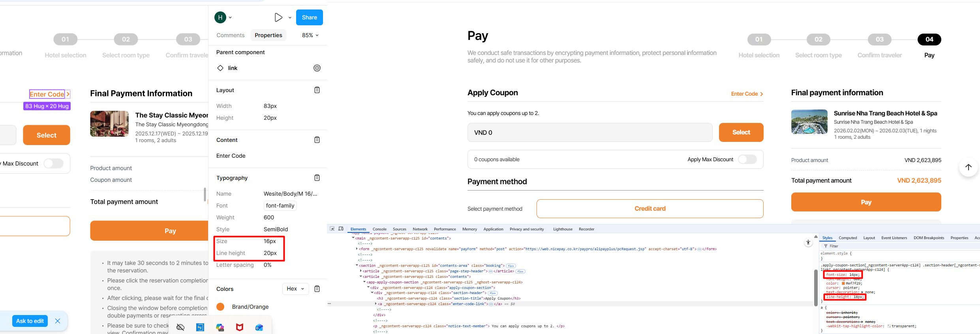Open the 85% zoom level dropdown
The image size is (980, 334).
point(310,35)
